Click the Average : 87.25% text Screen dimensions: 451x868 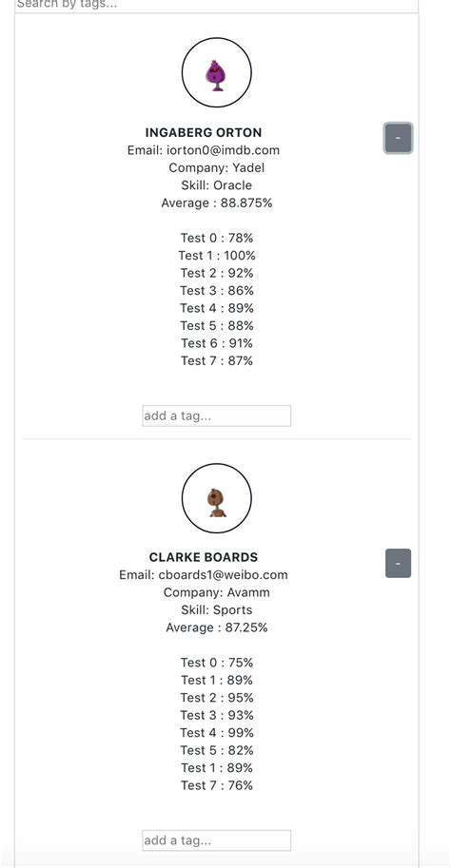pos(217,627)
